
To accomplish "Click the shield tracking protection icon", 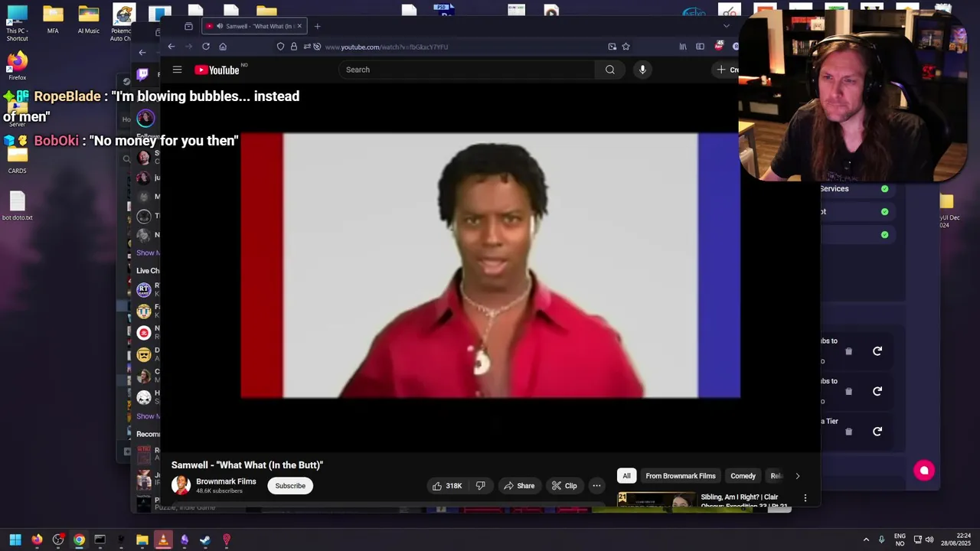I will [x=280, y=47].
